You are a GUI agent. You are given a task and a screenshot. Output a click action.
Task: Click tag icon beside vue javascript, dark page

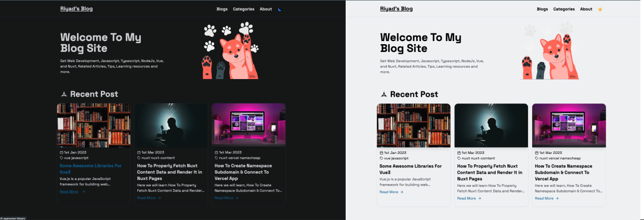click(61, 158)
